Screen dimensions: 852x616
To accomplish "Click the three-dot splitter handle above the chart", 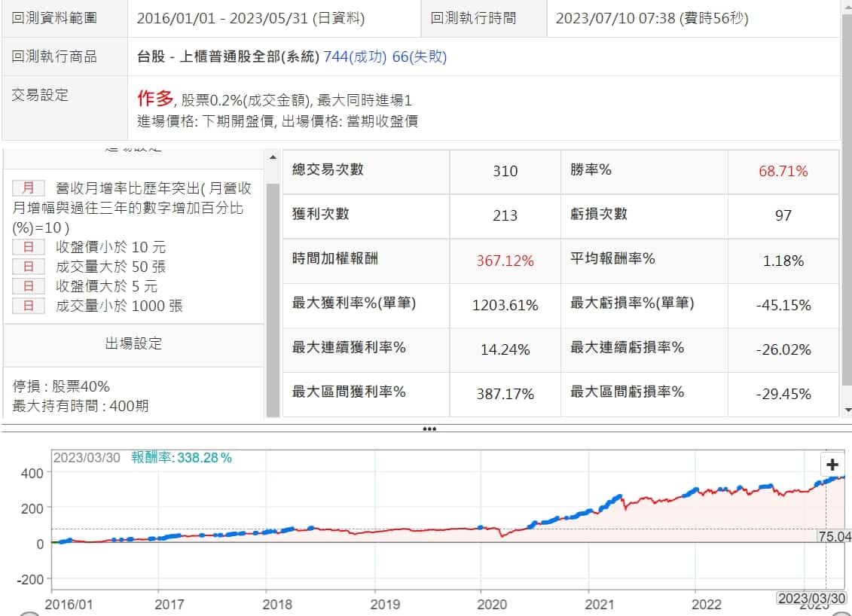I will point(429,428).
